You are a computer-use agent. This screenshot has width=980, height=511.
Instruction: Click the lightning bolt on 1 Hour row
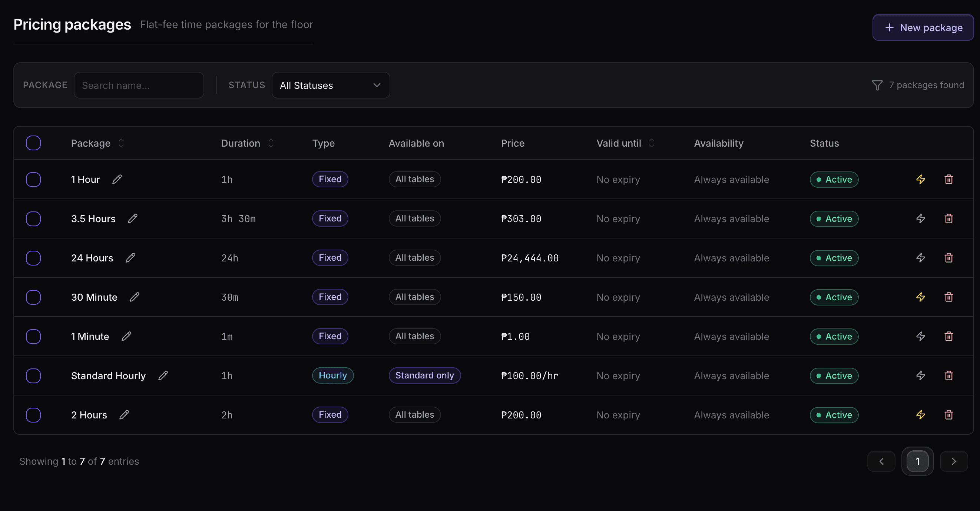click(x=921, y=179)
